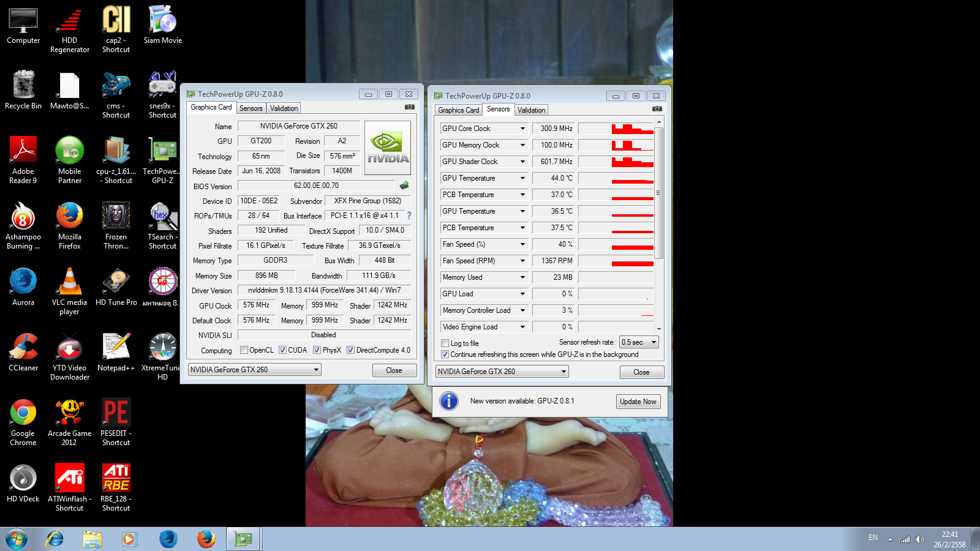Open the Mobile Partner desktop icon
Viewport: 980px width, 551px height.
pos(70,160)
